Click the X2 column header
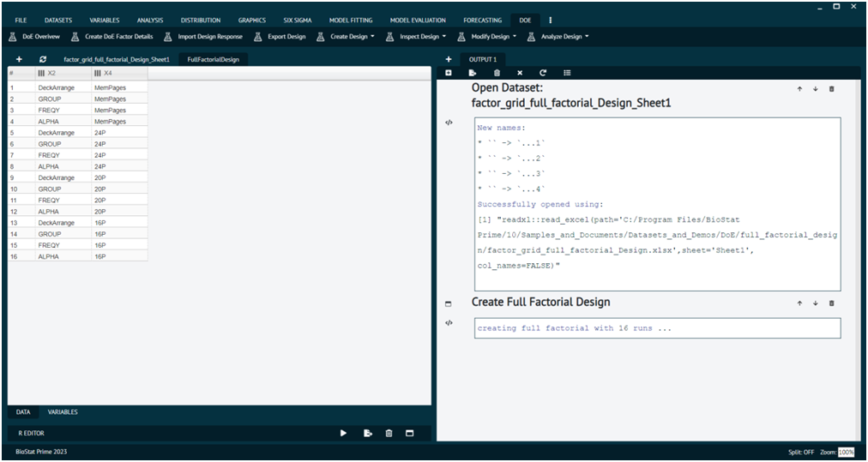This screenshot has height=462, width=868. [x=63, y=73]
